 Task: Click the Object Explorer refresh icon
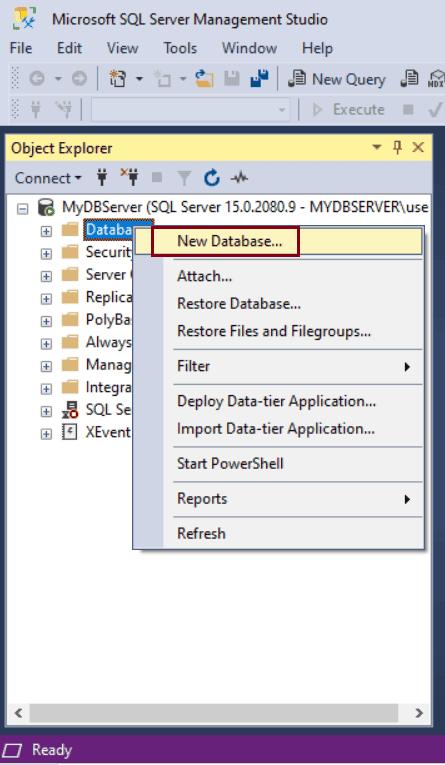pos(211,178)
